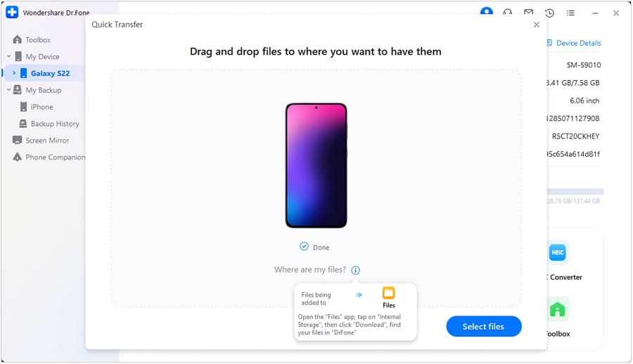The image size is (633, 364).
Task: Click the green Toolbox house icon
Action: pos(558,309)
